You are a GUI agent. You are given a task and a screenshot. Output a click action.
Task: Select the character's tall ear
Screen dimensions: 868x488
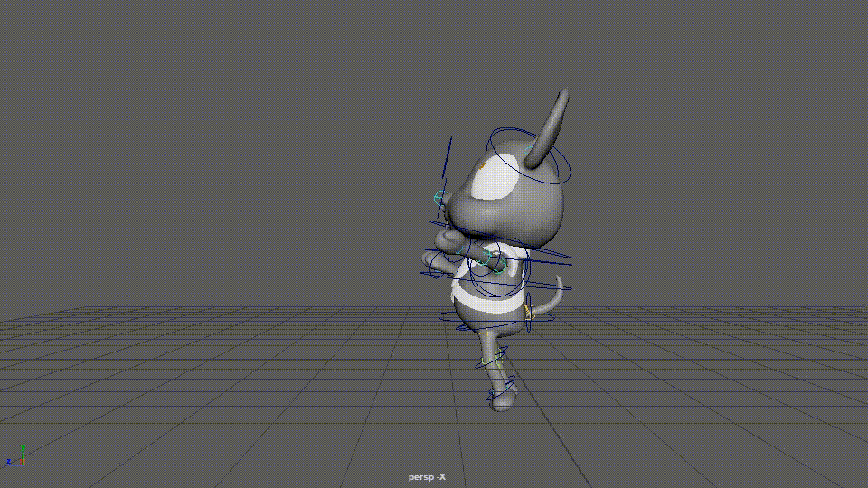tap(547, 127)
